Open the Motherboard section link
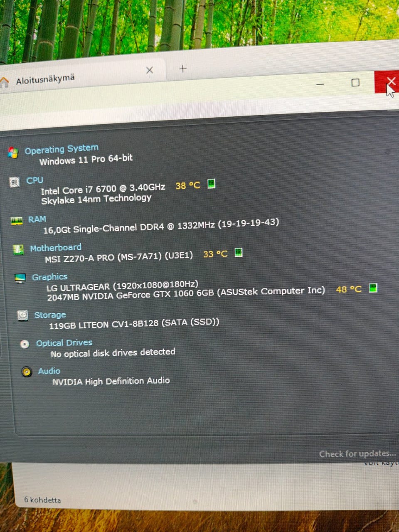Screen dimensions: 399x532 coord(56,248)
